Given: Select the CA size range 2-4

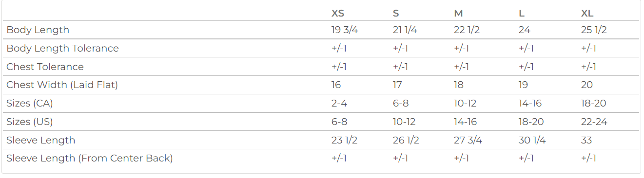Looking at the screenshot, I should (x=339, y=104).
